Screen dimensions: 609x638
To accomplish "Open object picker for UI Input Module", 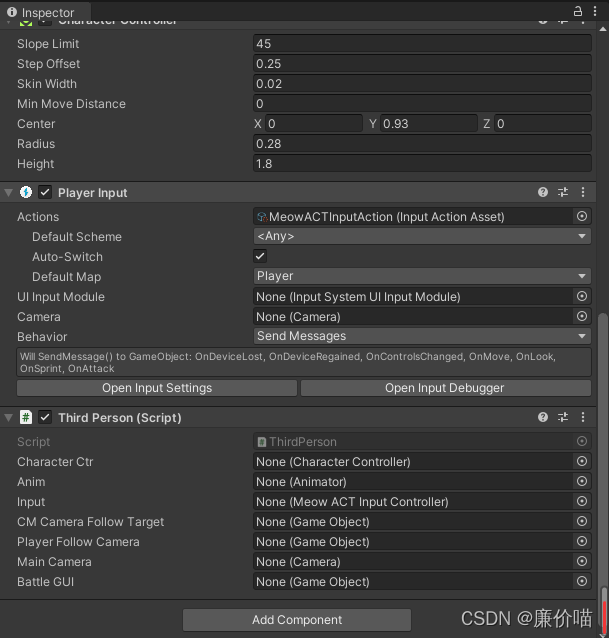I will point(582,296).
